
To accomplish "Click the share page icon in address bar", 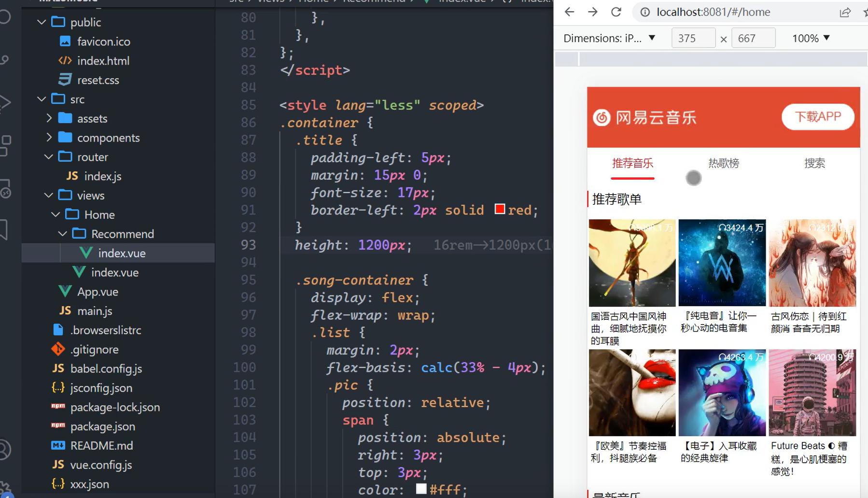I will [845, 13].
